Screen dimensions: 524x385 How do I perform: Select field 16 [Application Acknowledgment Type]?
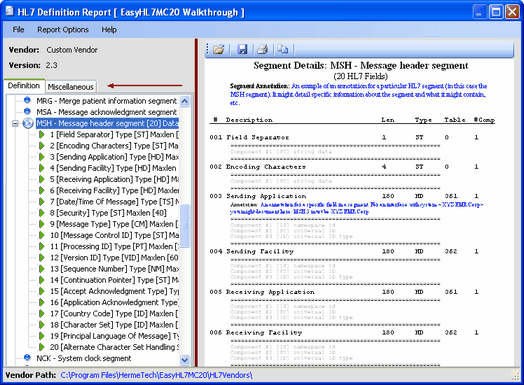[114, 302]
